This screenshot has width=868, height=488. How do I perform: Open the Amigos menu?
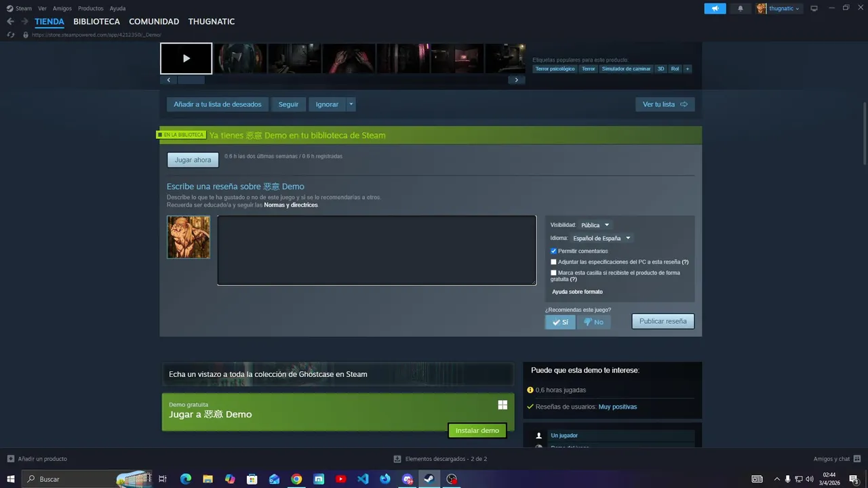tap(62, 8)
